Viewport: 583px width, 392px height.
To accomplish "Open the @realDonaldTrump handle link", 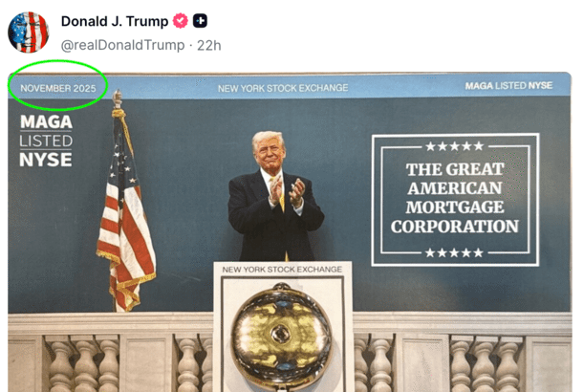I will pos(122,45).
